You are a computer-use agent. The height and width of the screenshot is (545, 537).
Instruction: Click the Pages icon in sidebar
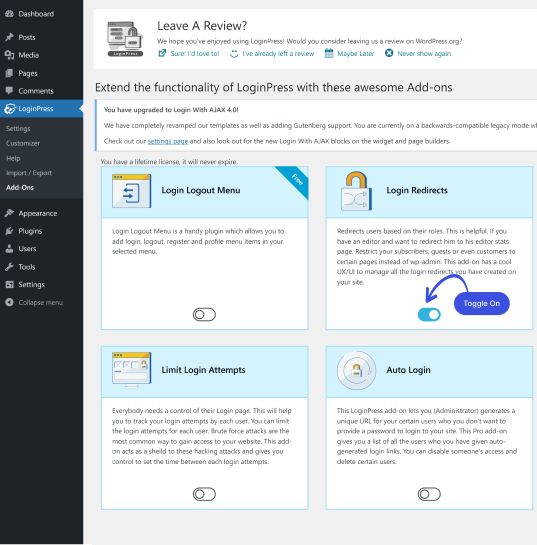(9, 73)
